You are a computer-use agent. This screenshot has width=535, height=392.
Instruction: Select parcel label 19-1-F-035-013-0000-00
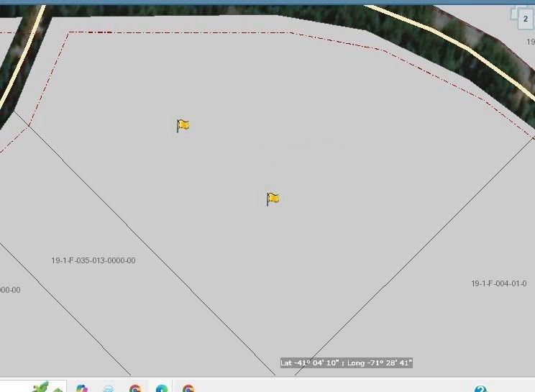[93, 260]
